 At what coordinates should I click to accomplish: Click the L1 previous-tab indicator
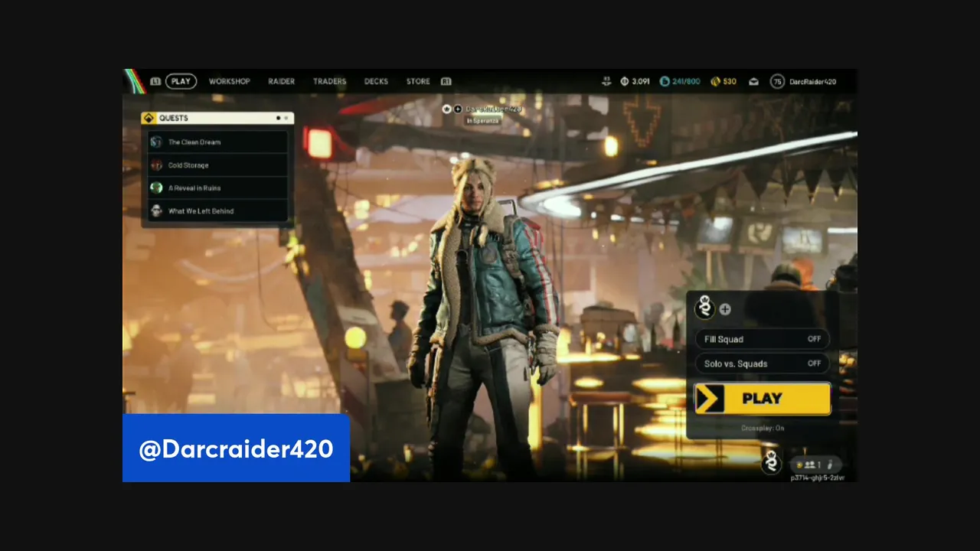point(155,81)
